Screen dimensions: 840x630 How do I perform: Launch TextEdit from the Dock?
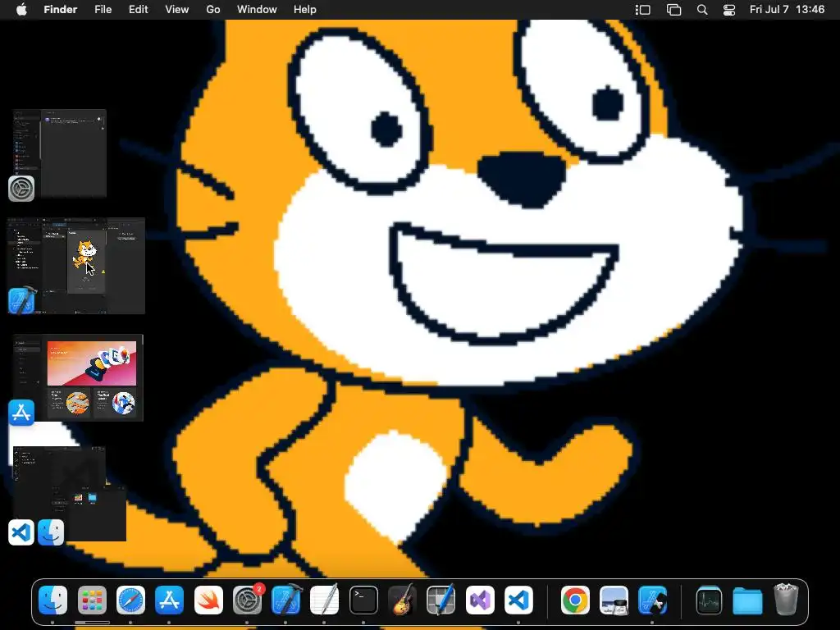click(325, 600)
